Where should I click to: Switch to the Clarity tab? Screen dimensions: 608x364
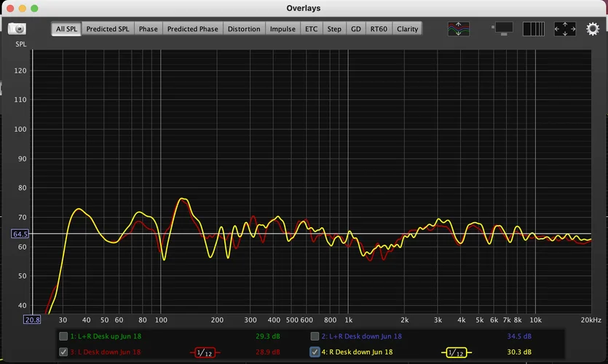click(x=407, y=29)
